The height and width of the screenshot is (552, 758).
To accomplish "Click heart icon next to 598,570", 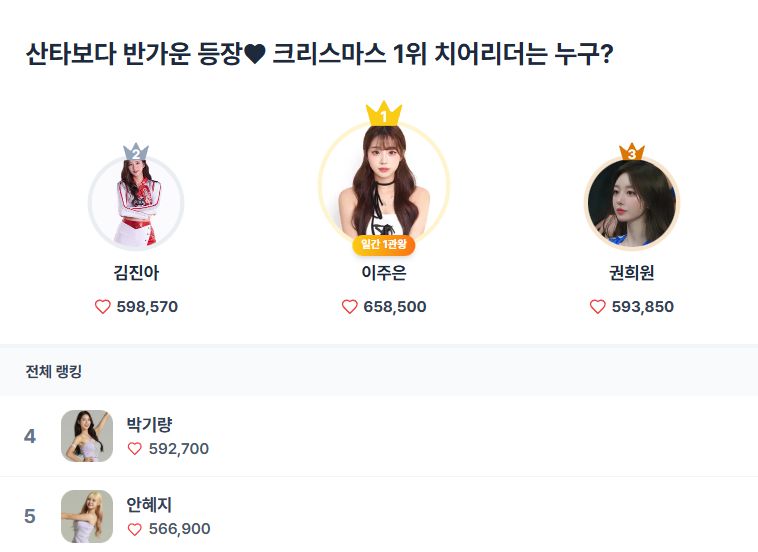I will (x=103, y=307).
